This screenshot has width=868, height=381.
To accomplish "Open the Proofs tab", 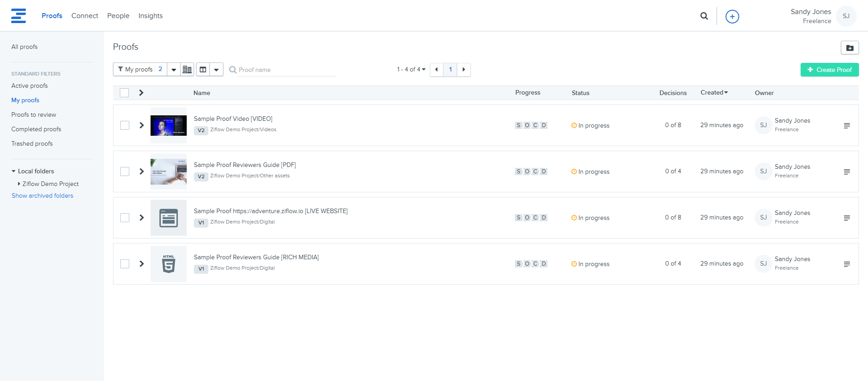I will click(52, 16).
